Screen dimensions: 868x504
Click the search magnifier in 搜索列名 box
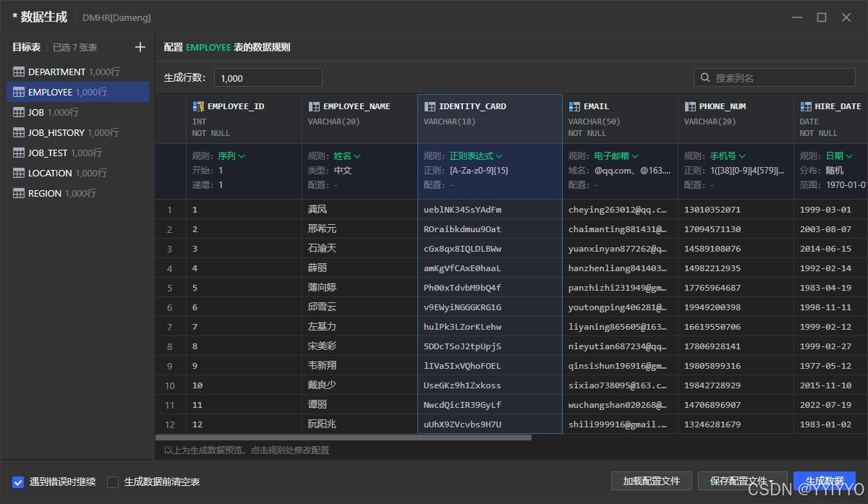[705, 77]
